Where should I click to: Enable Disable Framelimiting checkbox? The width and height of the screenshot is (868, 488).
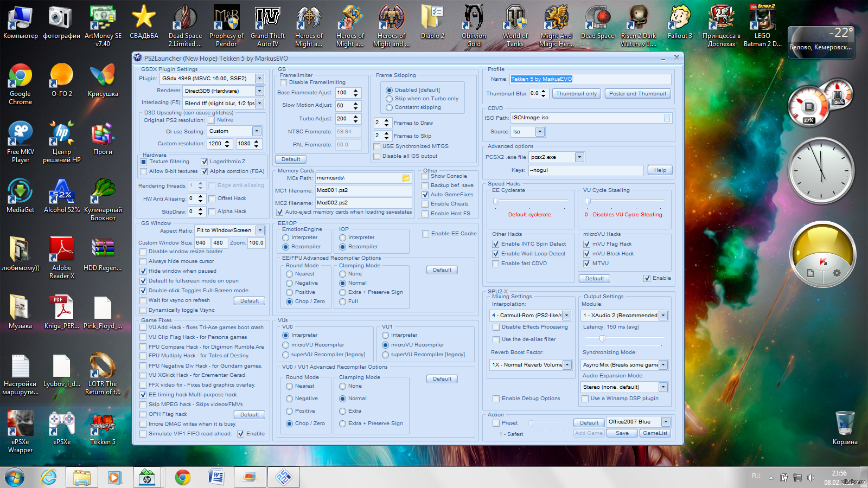[283, 82]
